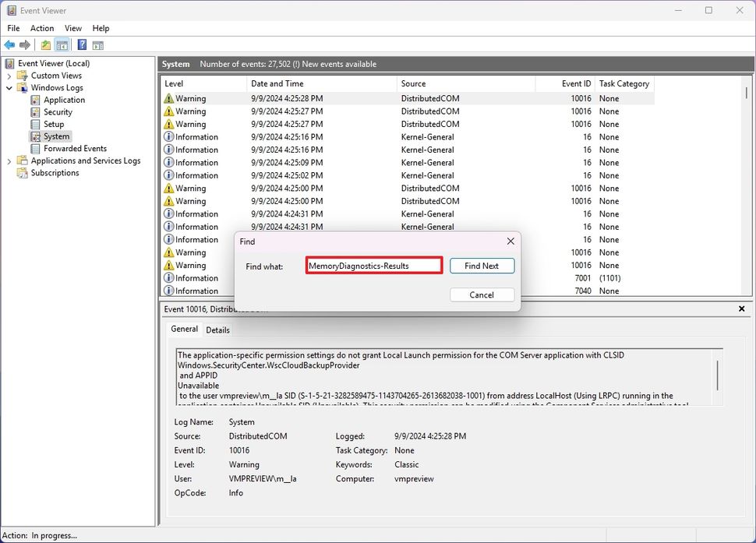Collapse the Windows Logs tree node
This screenshot has width=756, height=543.
click(x=9, y=87)
